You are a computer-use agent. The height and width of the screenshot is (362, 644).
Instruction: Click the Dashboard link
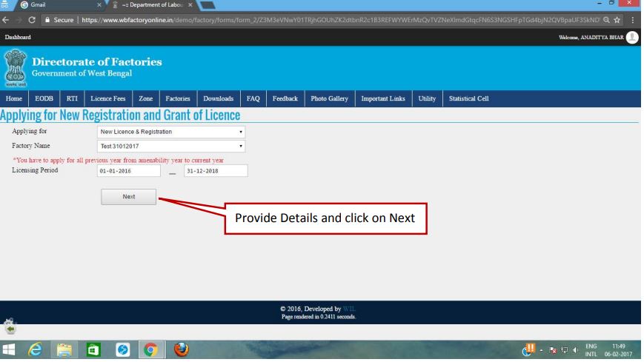(18, 37)
